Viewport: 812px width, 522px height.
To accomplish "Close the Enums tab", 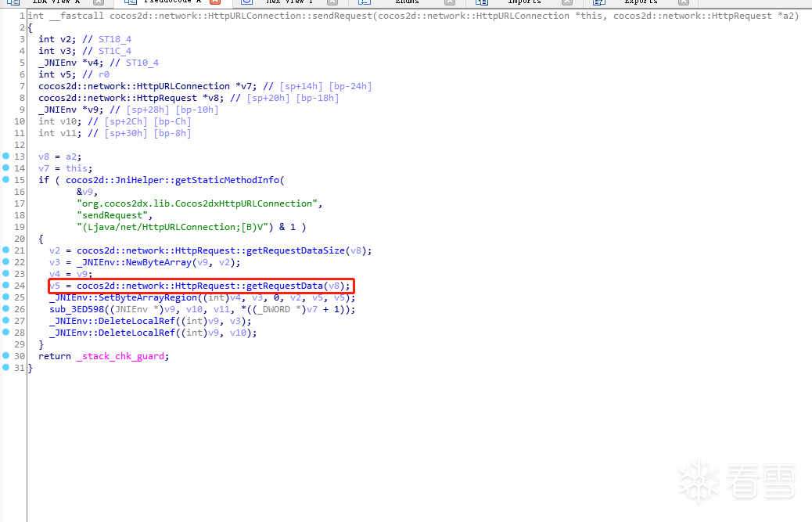I will pyautogui.click(x=450, y=2).
